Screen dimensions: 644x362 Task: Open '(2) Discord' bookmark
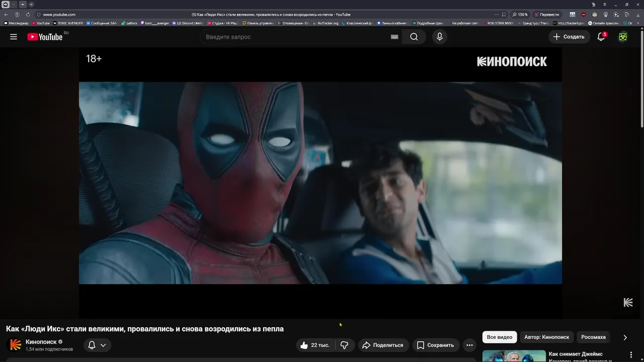pyautogui.click(x=187, y=23)
